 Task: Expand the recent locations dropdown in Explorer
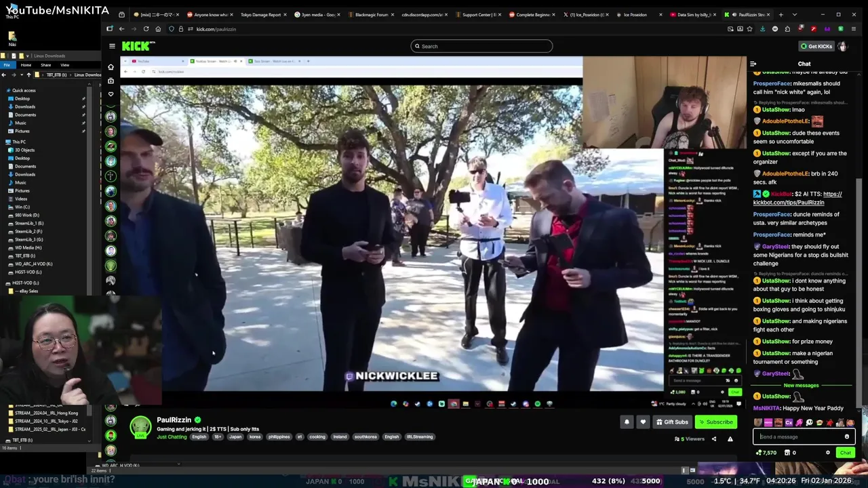tap(20, 75)
